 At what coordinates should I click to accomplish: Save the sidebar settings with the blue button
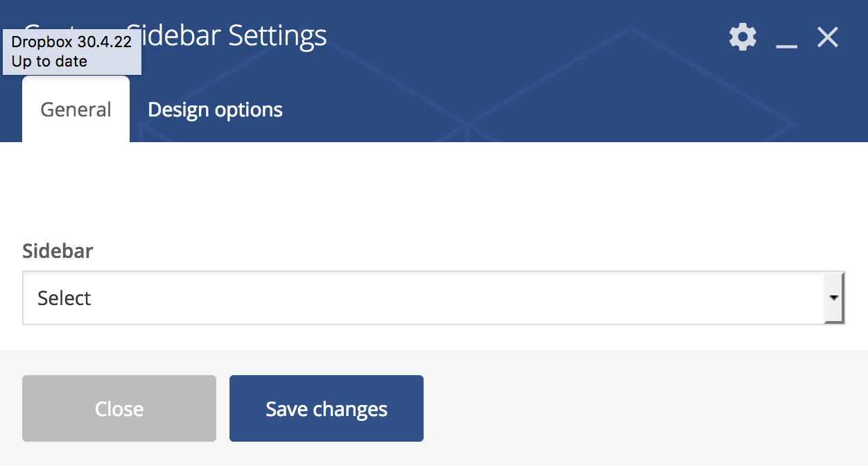pyautogui.click(x=327, y=408)
